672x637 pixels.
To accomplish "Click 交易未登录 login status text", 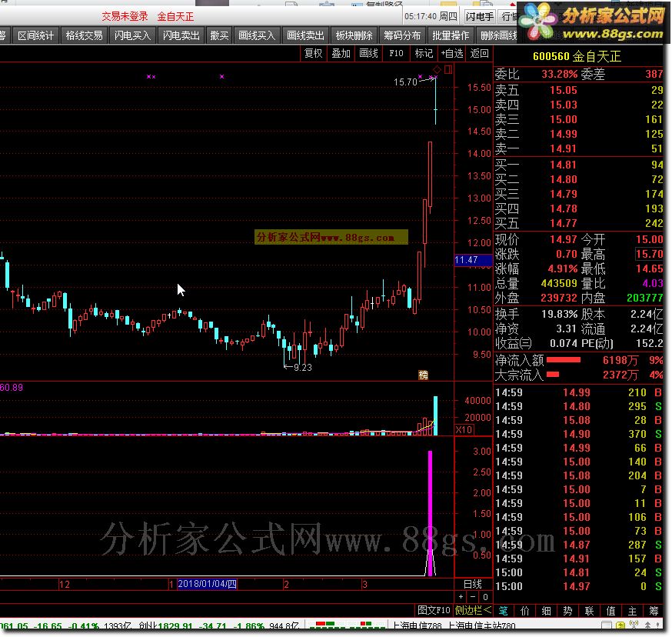I will pyautogui.click(x=125, y=16).
